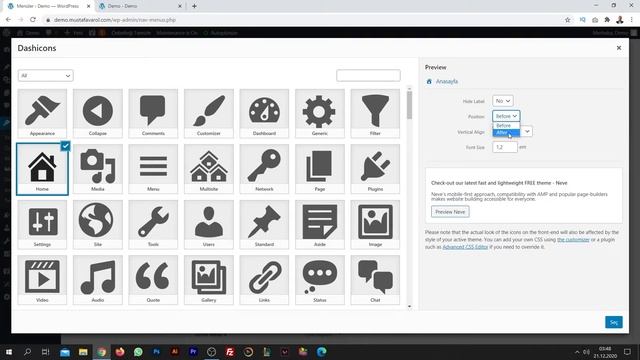Pick the Audio music note icon

pyautogui.click(x=98, y=280)
